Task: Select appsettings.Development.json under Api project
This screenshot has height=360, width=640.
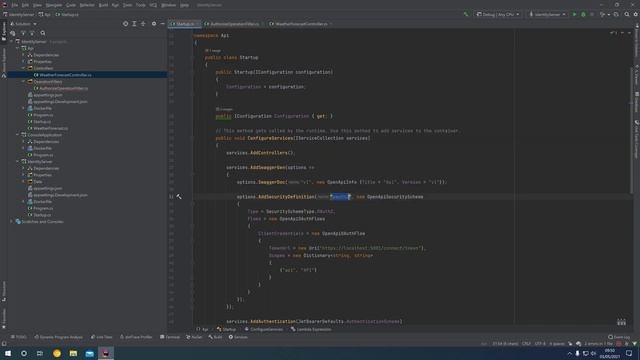Action: [x=60, y=102]
